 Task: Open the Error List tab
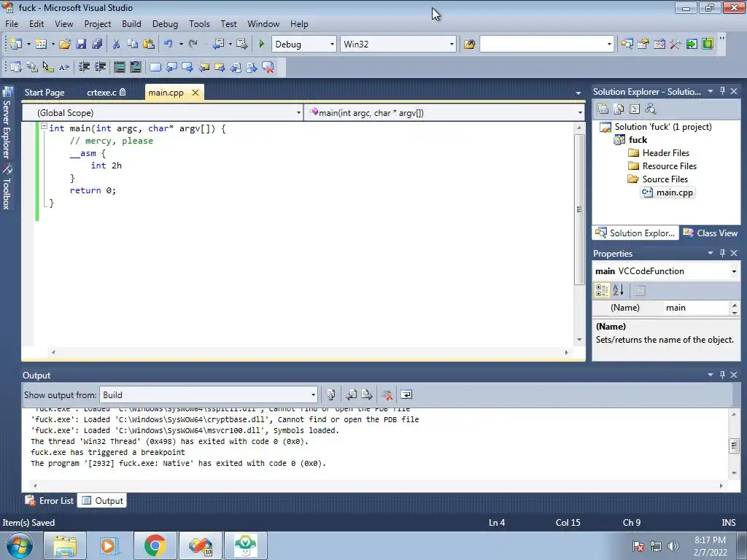(50, 500)
